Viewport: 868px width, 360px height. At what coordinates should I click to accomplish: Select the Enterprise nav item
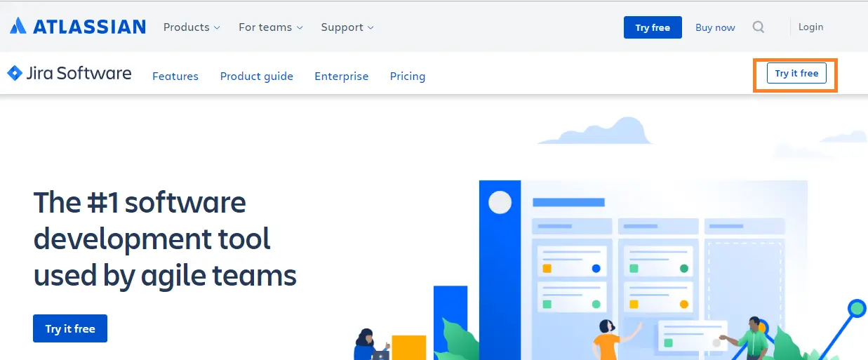342,76
